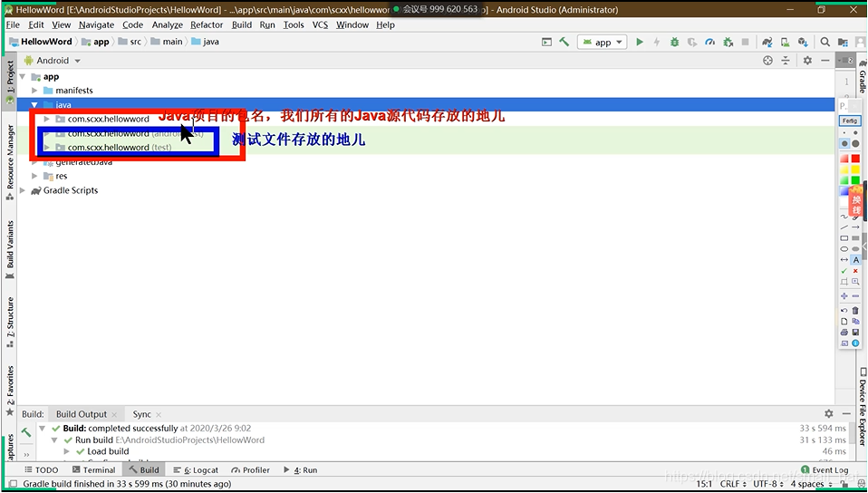868x493 pixels.
Task: Pick the solid yellow color swatch
Action: click(855, 169)
